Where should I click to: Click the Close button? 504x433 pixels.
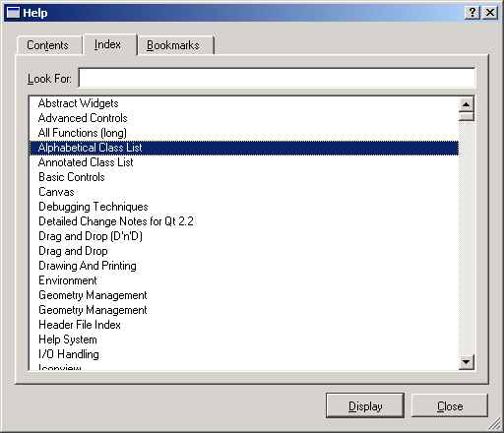click(450, 405)
